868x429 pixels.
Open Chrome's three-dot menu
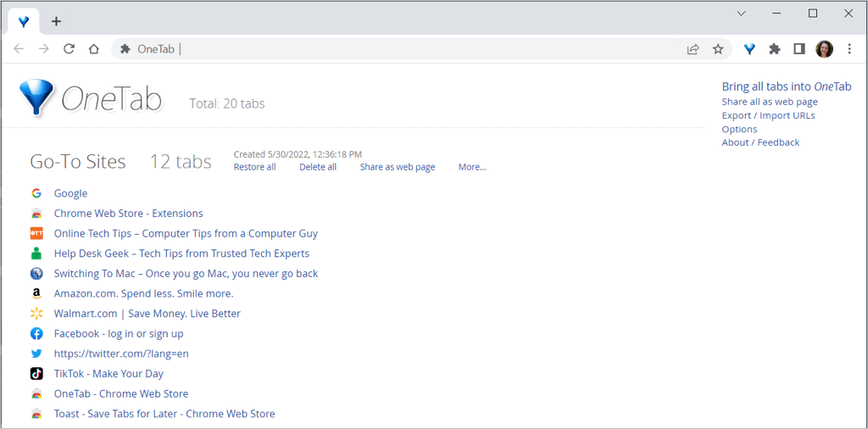[x=849, y=49]
